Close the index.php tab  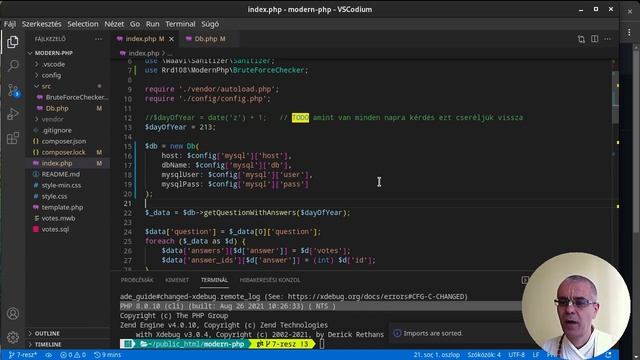pyautogui.click(x=171, y=39)
